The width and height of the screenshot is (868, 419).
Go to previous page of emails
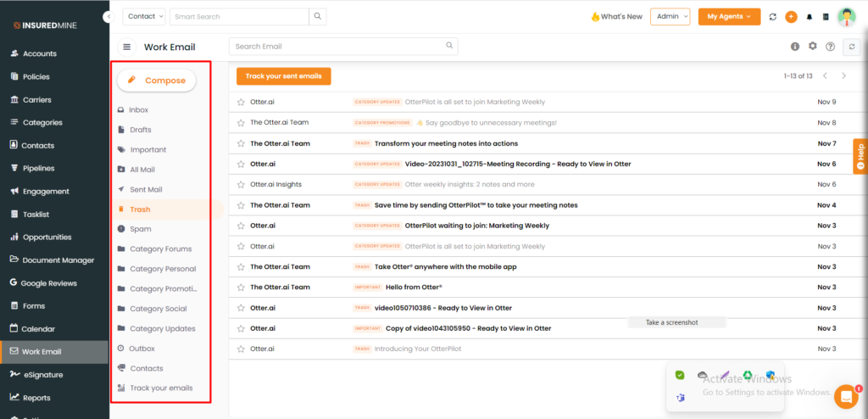(x=825, y=76)
